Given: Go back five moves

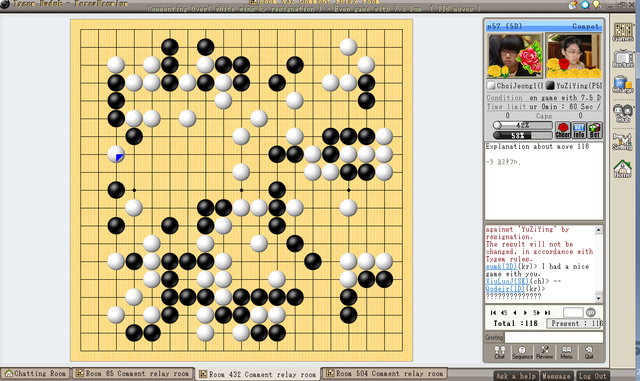Looking at the screenshot, I should pyautogui.click(x=504, y=312).
